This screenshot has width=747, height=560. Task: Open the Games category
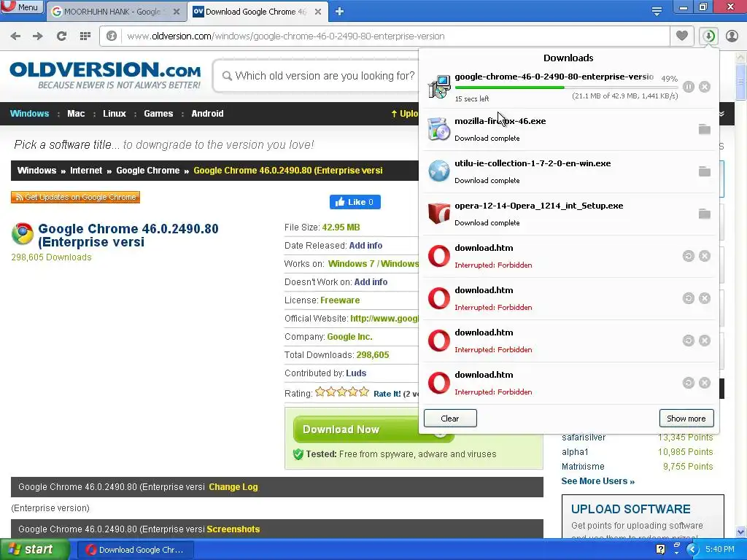pyautogui.click(x=158, y=114)
